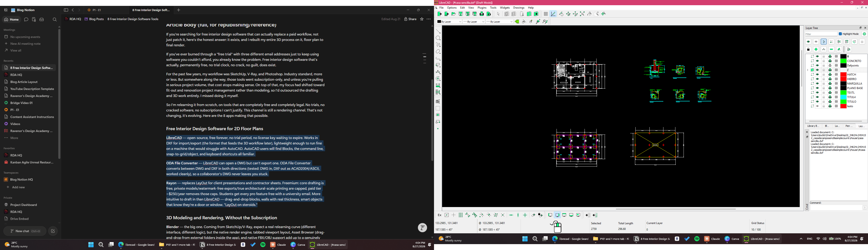
Task: Turn on Restrict Horizontal in LibreCAD's snap toolbar
Action: tap(511, 215)
